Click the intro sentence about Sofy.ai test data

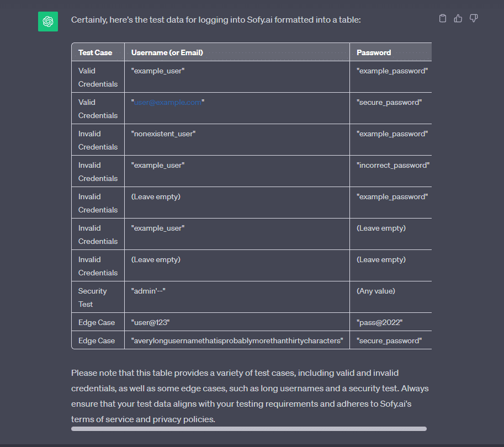(x=216, y=20)
